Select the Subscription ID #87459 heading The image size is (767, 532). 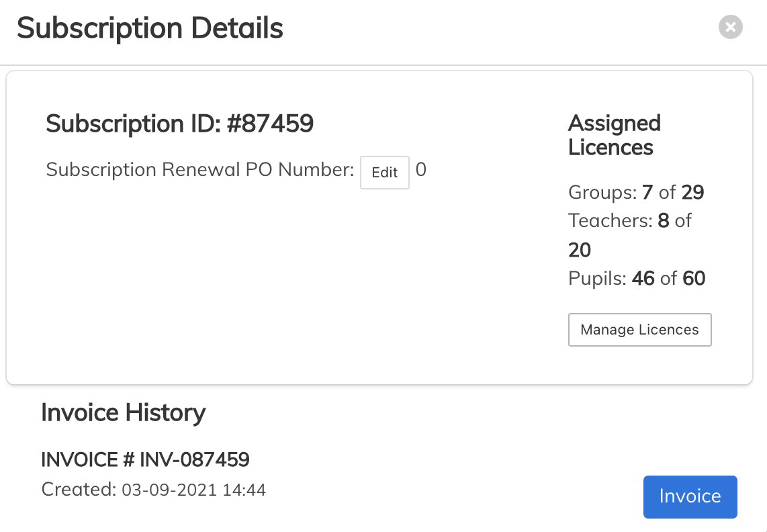(179, 124)
